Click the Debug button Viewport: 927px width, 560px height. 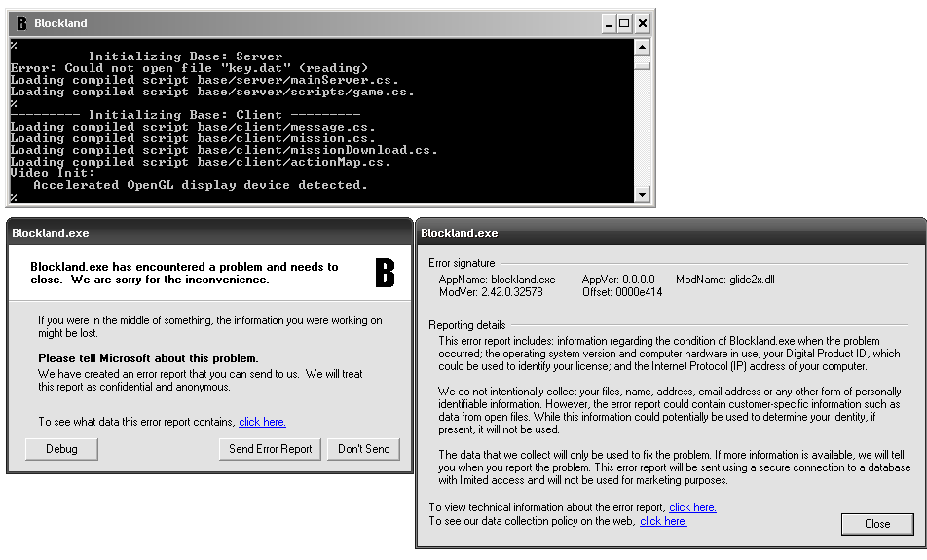[61, 449]
